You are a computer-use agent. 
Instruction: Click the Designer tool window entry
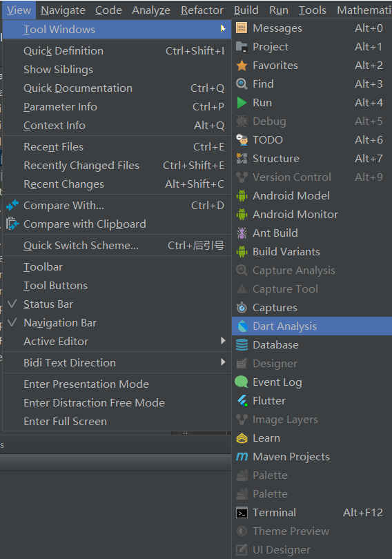pyautogui.click(x=312, y=363)
